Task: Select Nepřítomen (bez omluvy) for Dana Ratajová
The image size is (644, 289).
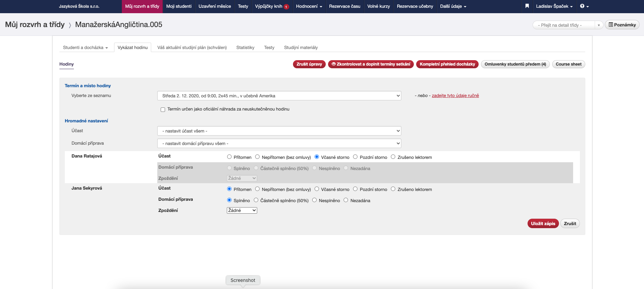Action: 257,157
